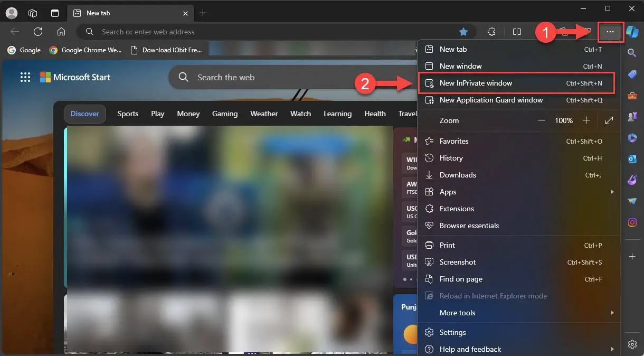Open the search icon in the sidebar
This screenshot has height=356, width=644.
(x=632, y=53)
